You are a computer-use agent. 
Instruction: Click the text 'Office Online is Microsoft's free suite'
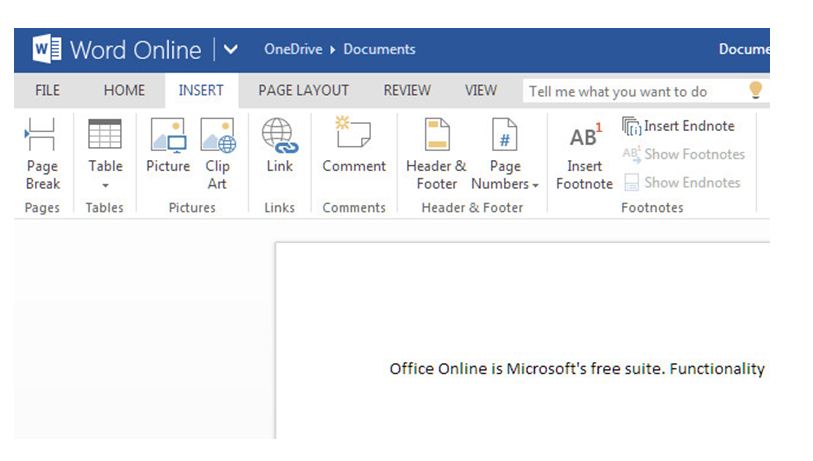coord(527,369)
